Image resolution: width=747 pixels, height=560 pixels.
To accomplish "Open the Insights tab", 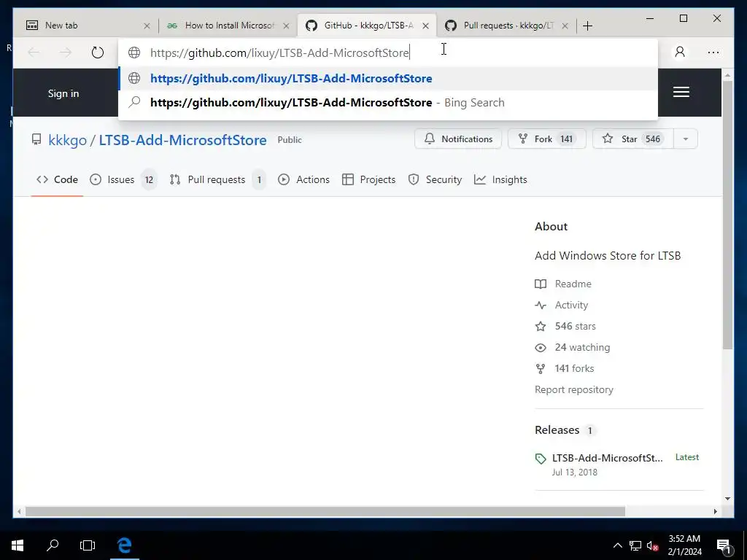I will point(500,179).
